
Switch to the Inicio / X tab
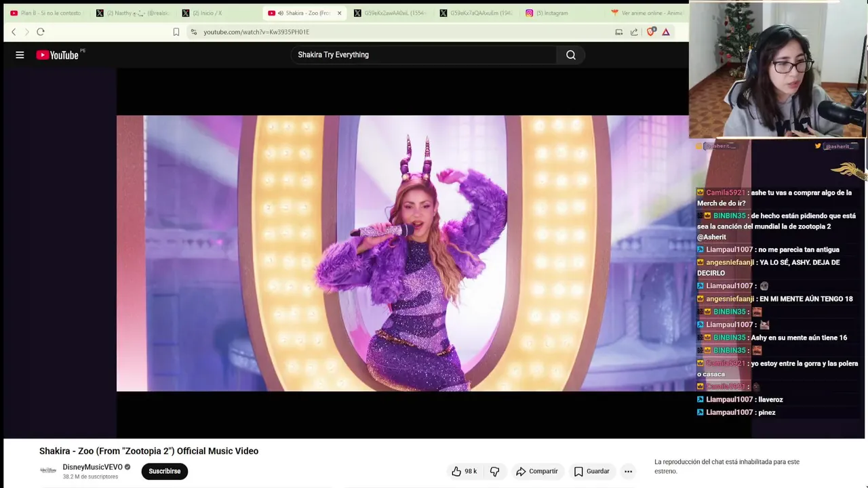pos(218,13)
